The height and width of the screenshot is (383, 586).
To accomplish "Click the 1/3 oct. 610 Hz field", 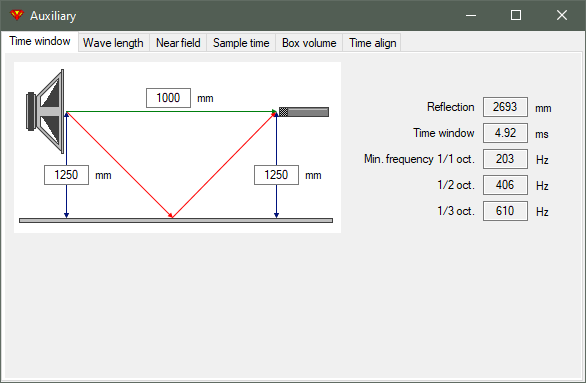I will 505,211.
